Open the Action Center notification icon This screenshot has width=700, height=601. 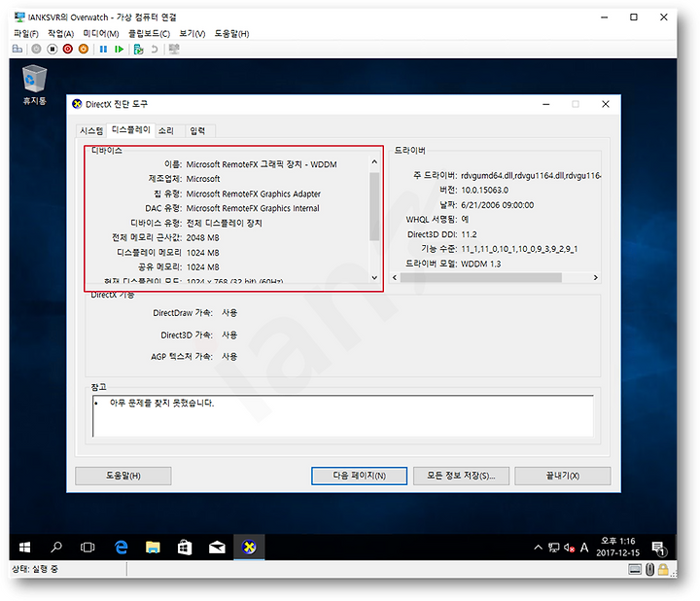click(658, 548)
